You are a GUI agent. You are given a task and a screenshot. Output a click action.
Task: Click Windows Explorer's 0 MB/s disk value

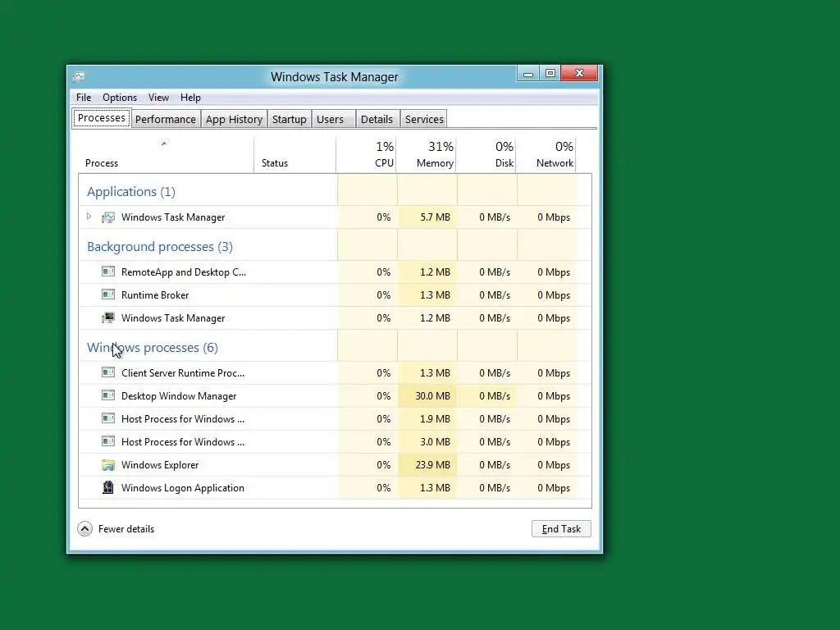495,465
